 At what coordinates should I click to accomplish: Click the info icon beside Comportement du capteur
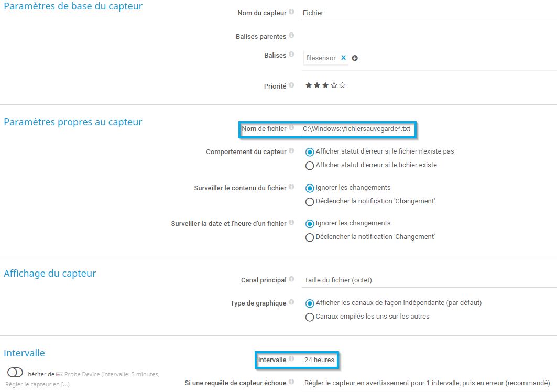[291, 151]
